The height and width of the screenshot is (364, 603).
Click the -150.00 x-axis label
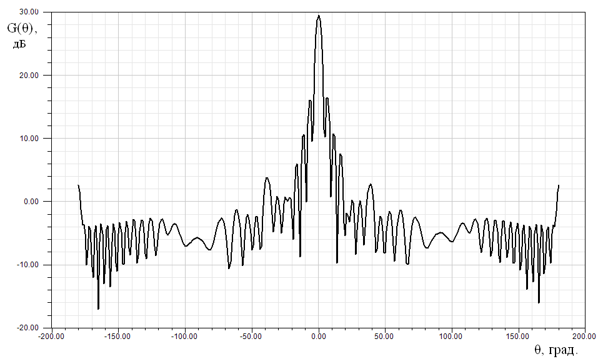click(x=118, y=337)
